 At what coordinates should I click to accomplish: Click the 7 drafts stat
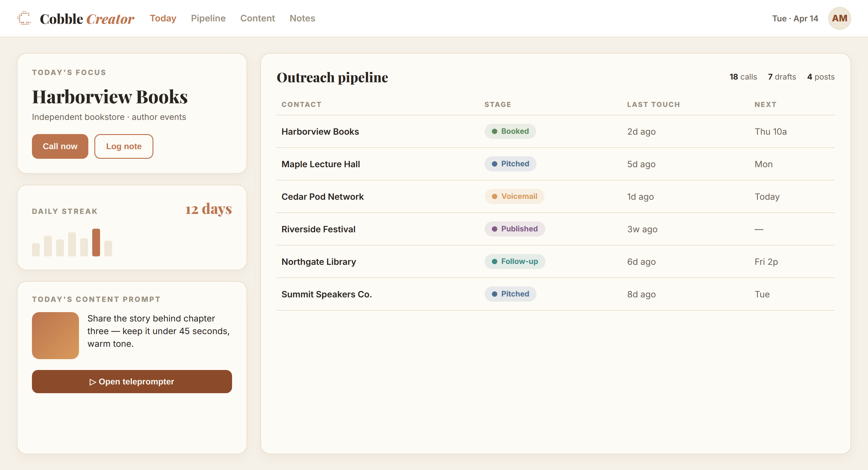(782, 77)
